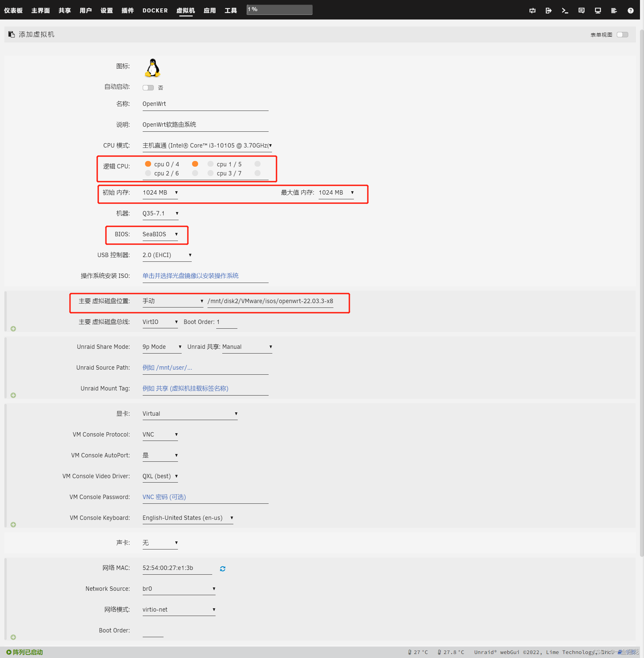Toggle the 表单视图 switch
Viewport: 644px width, 658px height.
[x=623, y=34]
